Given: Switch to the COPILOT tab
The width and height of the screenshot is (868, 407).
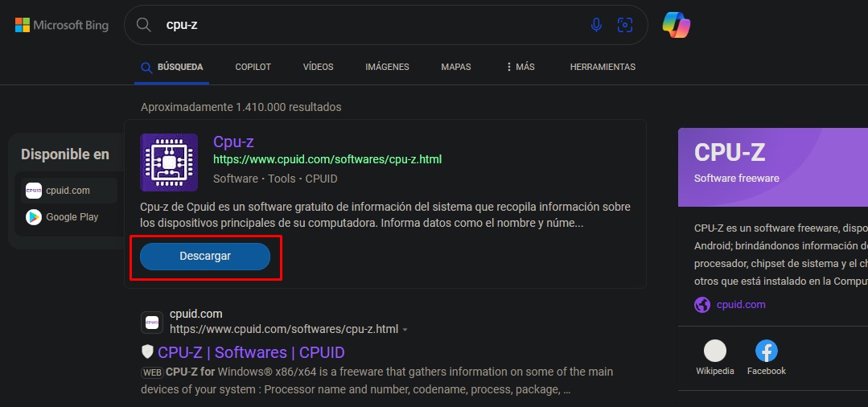Looking at the screenshot, I should tap(253, 67).
